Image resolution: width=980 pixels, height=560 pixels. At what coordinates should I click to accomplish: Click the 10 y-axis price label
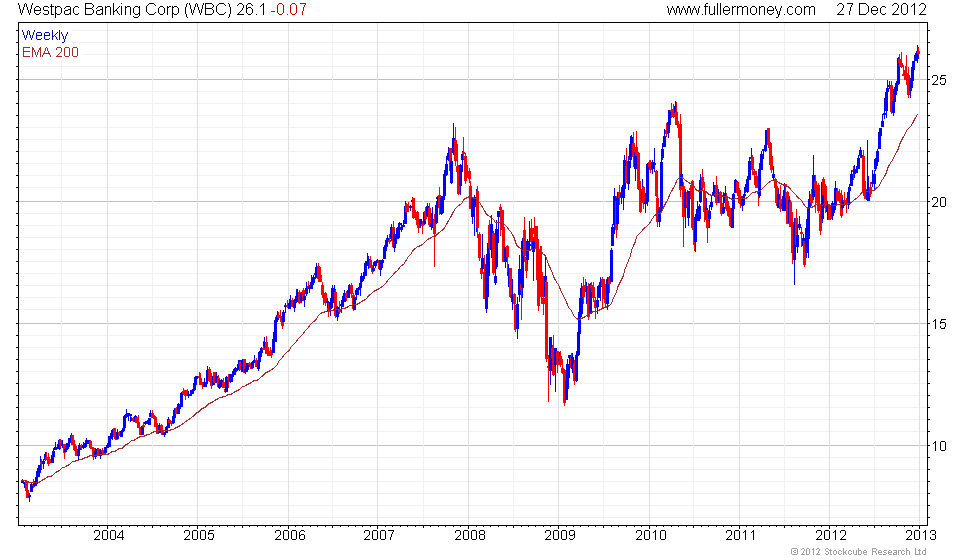pyautogui.click(x=939, y=446)
